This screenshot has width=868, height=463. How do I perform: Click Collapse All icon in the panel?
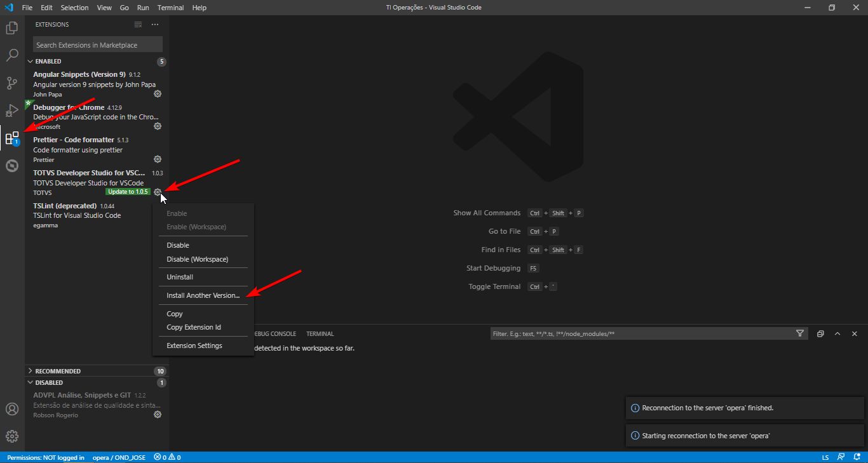pyautogui.click(x=820, y=333)
